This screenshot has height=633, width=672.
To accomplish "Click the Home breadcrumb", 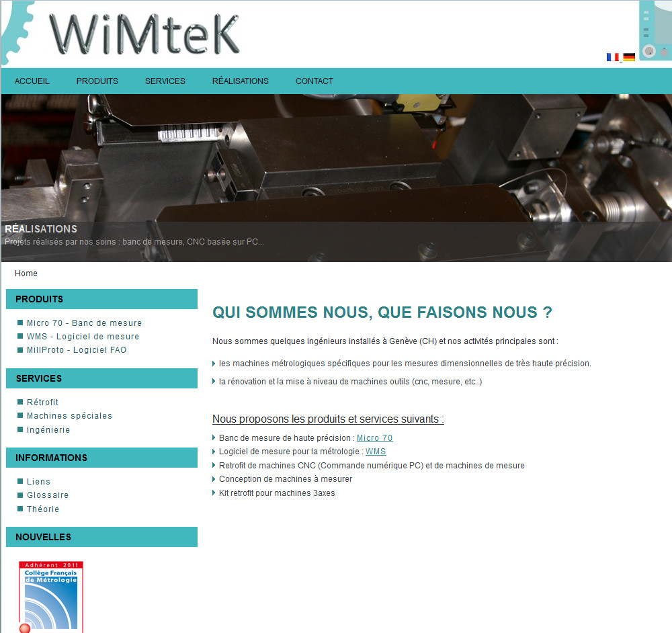I will coord(26,273).
